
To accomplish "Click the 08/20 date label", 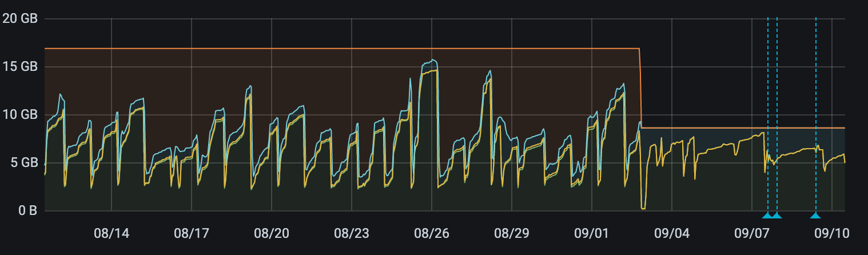I will (x=271, y=233).
